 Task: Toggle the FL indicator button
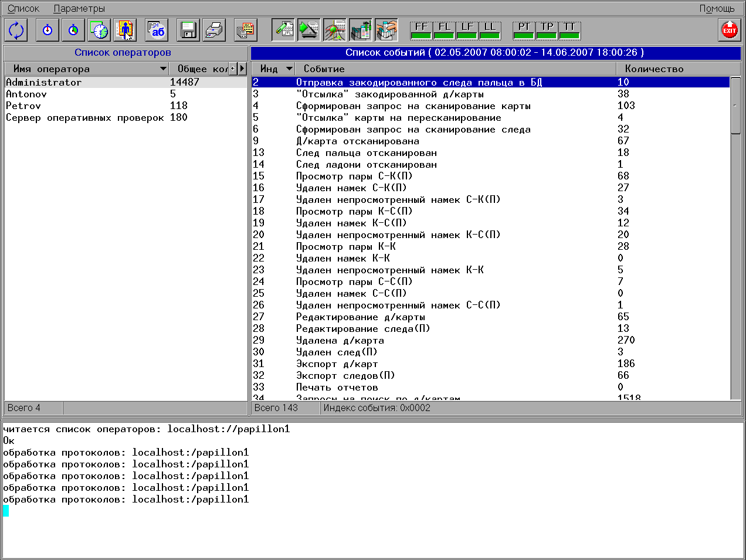tap(444, 30)
